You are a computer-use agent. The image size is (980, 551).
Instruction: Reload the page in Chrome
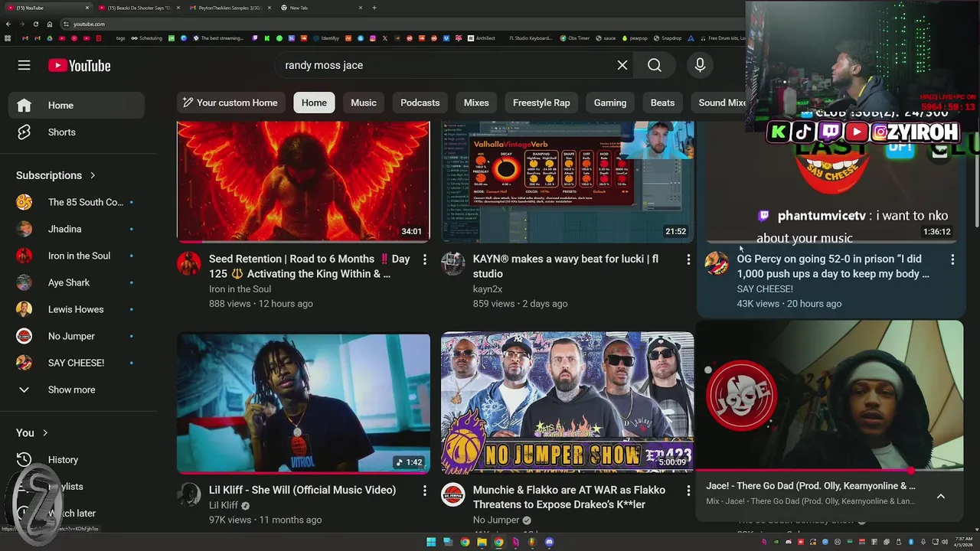35,24
